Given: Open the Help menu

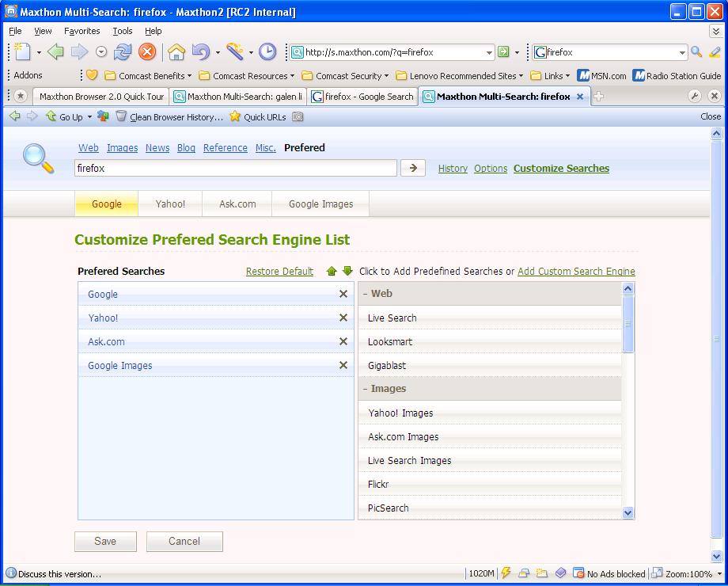Looking at the screenshot, I should tap(153, 31).
